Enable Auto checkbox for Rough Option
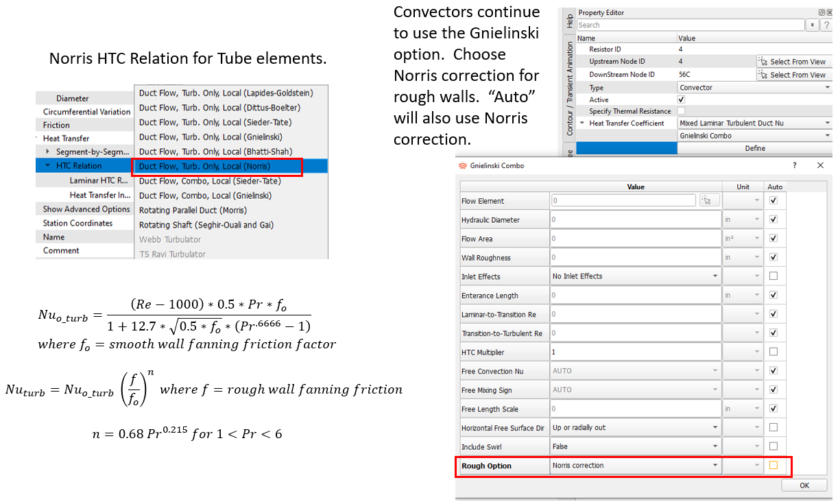 [773, 466]
